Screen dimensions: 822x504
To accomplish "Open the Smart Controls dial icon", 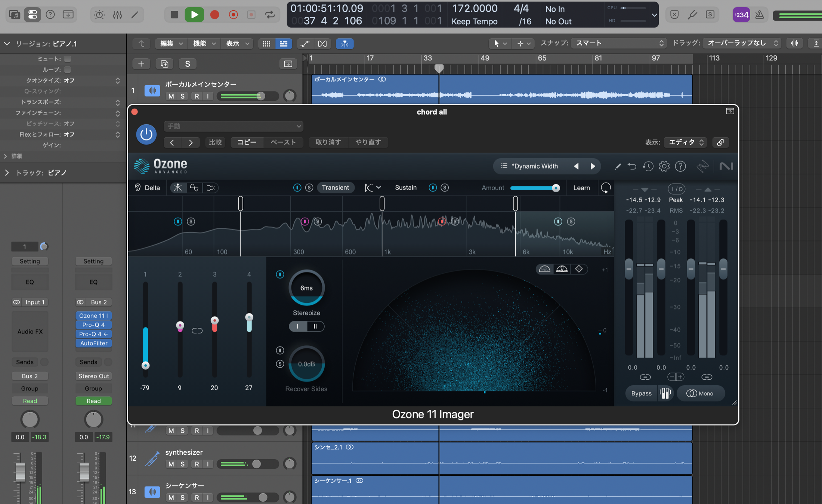I will (99, 15).
